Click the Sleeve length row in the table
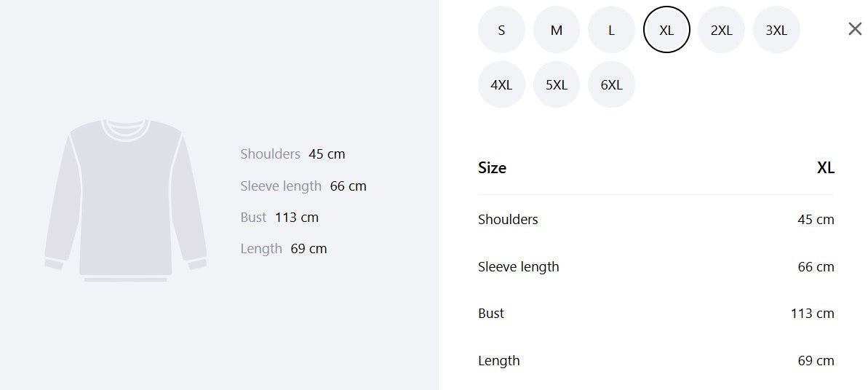Image resolution: width=868 pixels, height=390 pixels. click(656, 266)
